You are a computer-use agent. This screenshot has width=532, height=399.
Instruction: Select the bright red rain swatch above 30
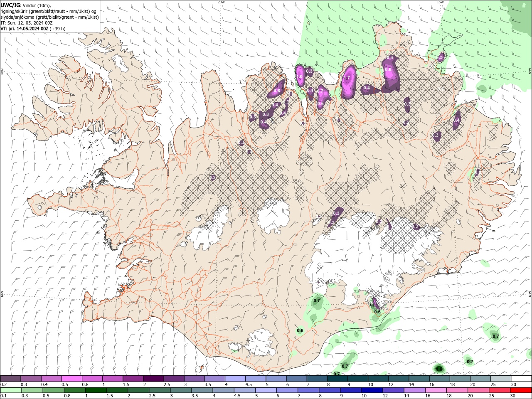pyautogui.click(x=520, y=390)
